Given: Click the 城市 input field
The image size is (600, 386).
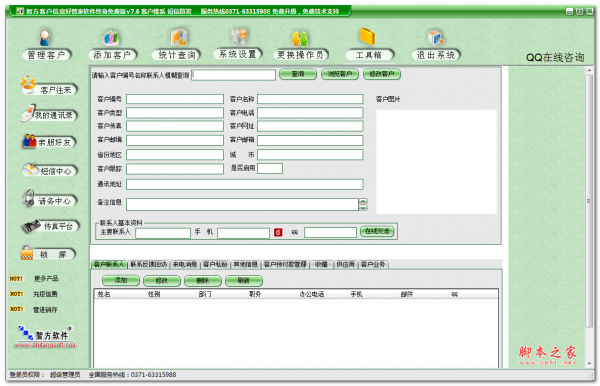Looking at the screenshot, I should tap(310, 155).
